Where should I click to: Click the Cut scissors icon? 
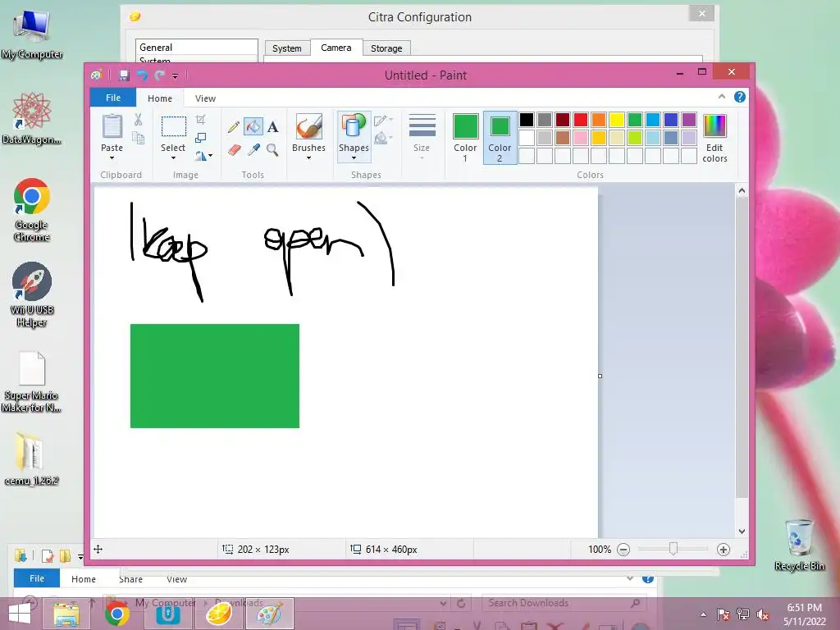[138, 120]
